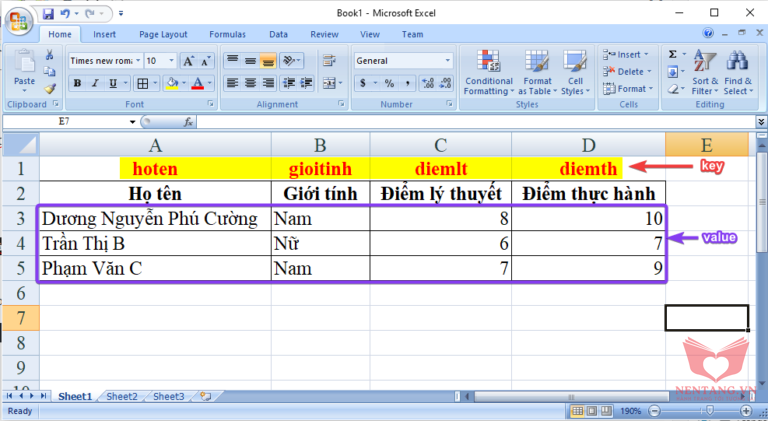Open the Name Box dropdown arrow
This screenshot has height=421, width=768.
pos(132,121)
